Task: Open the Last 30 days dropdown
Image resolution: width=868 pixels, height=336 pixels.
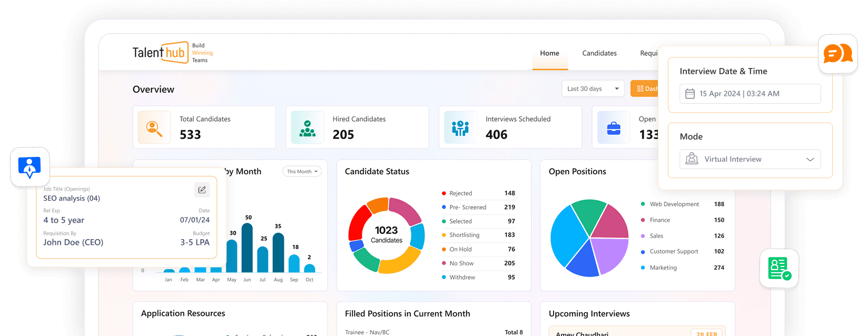Action: (593, 88)
